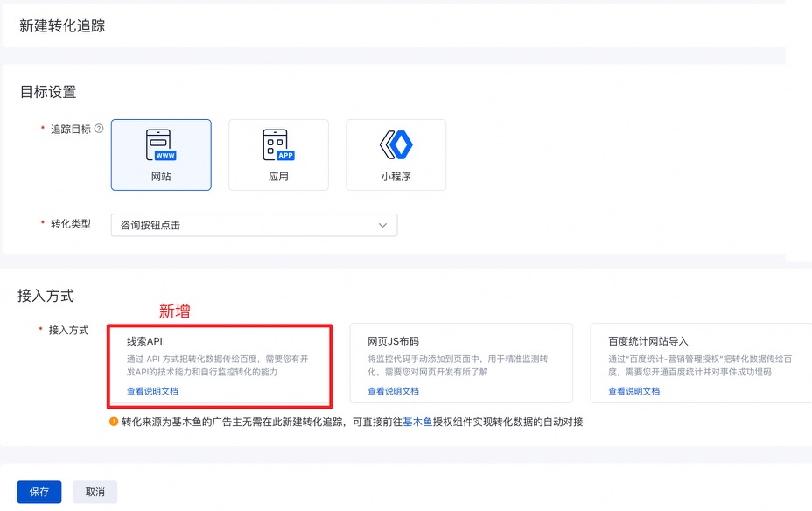812x511 pixels.
Task: Click the 网站 label text under icon
Action: (161, 177)
